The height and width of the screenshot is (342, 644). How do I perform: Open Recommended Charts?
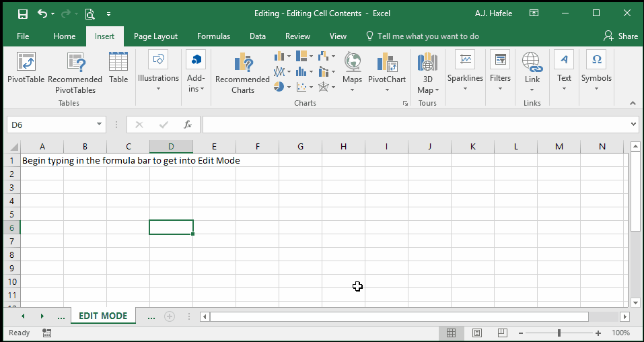click(x=242, y=73)
